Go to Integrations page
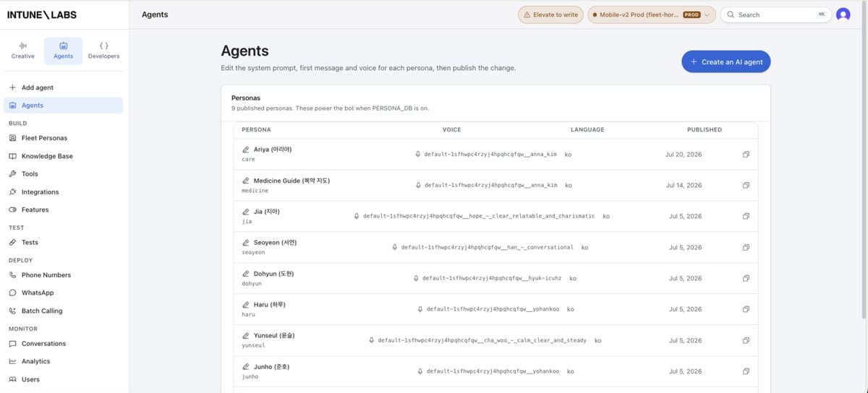The width and height of the screenshot is (868, 393). tap(40, 192)
